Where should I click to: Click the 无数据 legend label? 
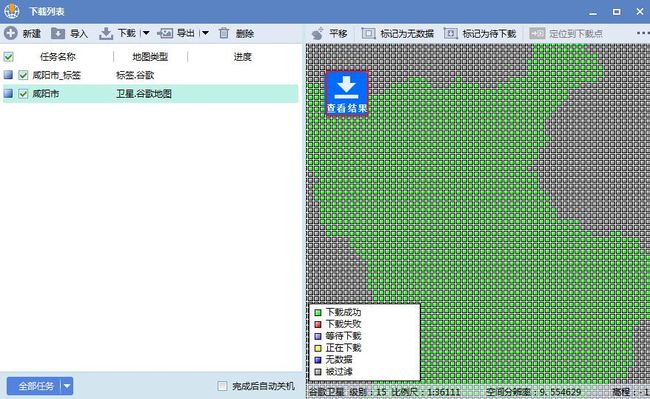coord(339,360)
